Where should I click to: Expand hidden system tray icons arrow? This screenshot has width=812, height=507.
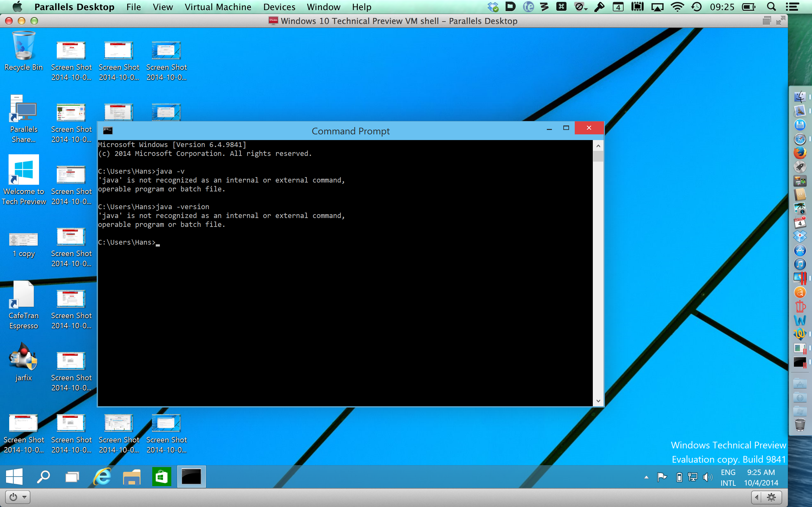pos(646,477)
